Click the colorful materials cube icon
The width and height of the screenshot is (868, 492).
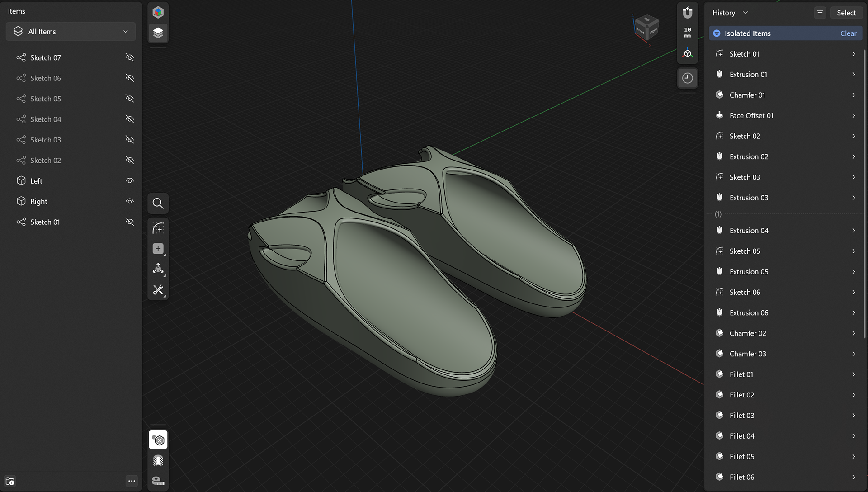point(158,12)
